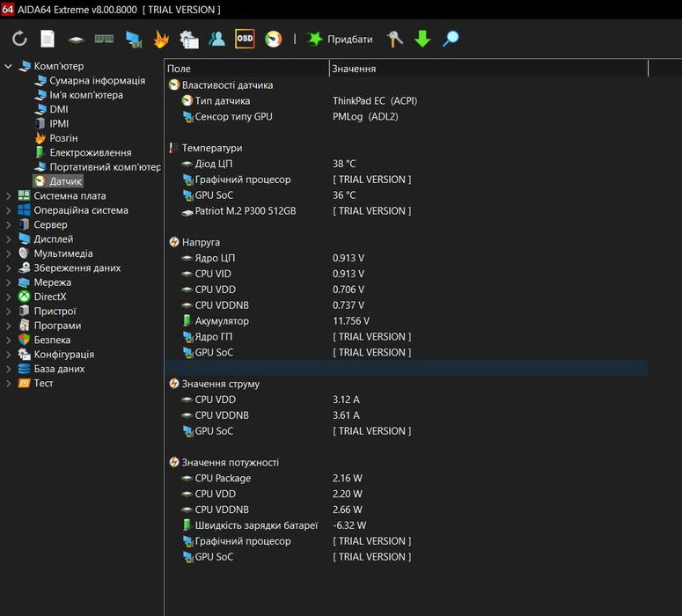Launch the system stability test flame icon
Image resolution: width=682 pixels, height=616 pixels.
(x=160, y=40)
